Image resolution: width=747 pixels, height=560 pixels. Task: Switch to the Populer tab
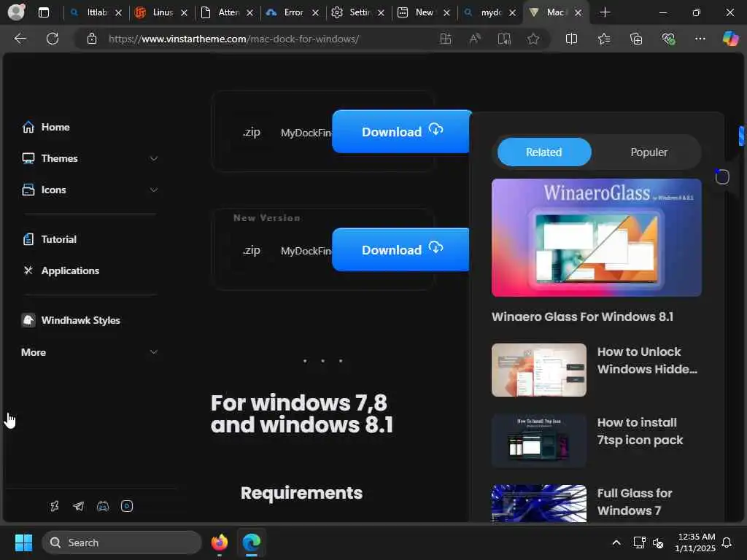click(649, 152)
